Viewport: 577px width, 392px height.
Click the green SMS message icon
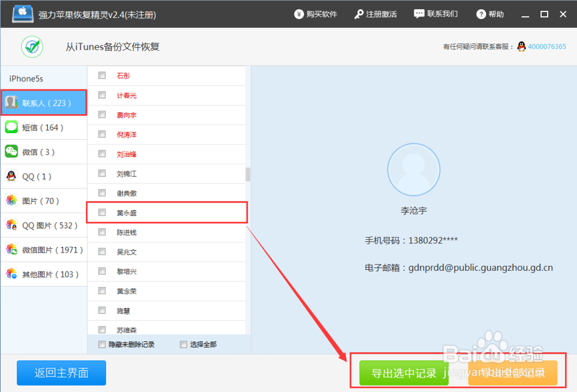tap(12, 127)
